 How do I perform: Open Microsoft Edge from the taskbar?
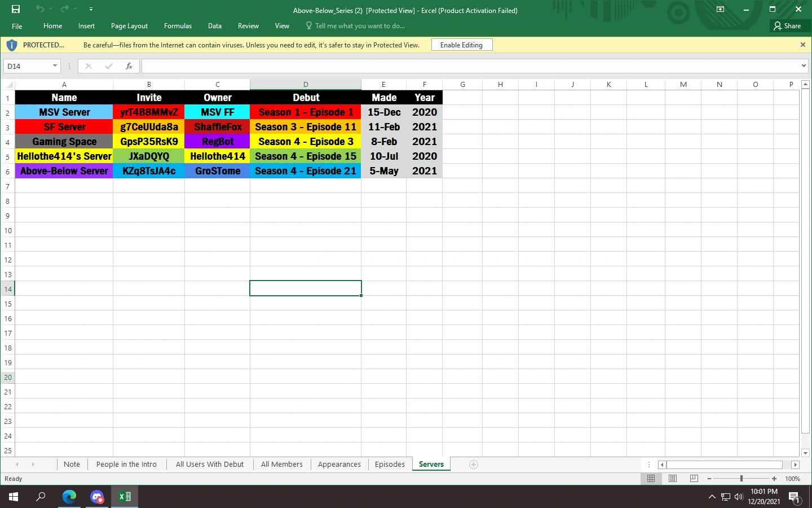tap(69, 497)
